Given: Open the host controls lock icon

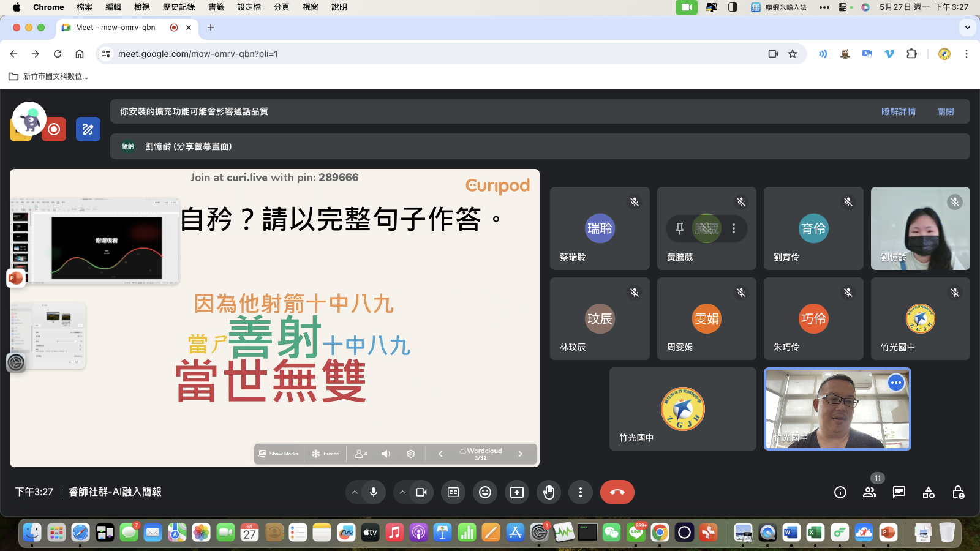Looking at the screenshot, I should 958,492.
